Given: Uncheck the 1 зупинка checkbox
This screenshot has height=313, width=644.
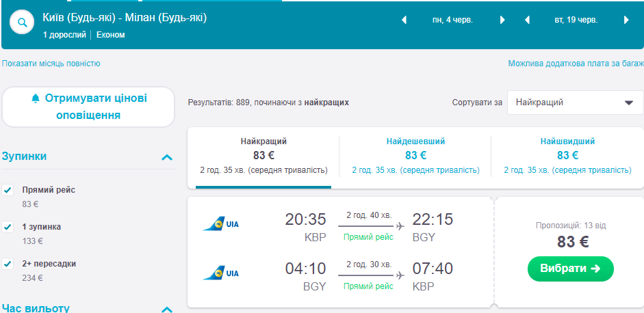Looking at the screenshot, I should 8,227.
